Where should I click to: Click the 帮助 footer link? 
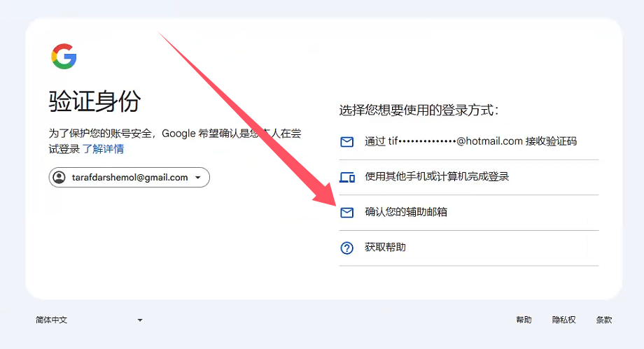524,320
